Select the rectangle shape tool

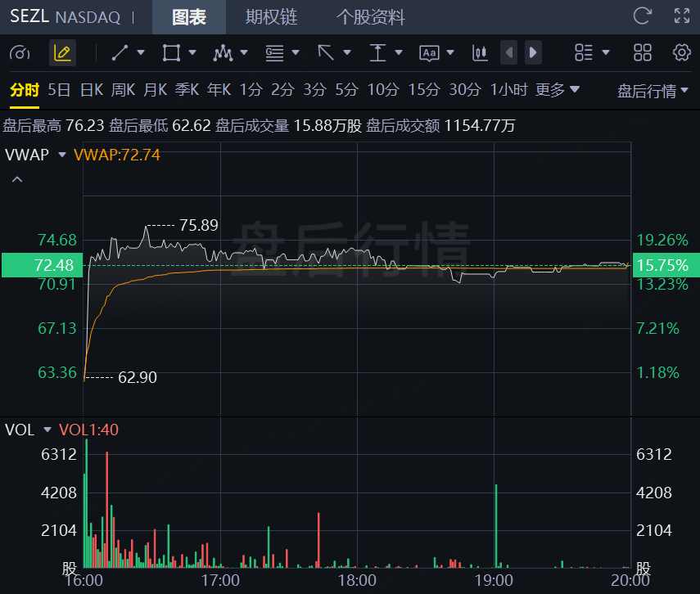click(171, 53)
